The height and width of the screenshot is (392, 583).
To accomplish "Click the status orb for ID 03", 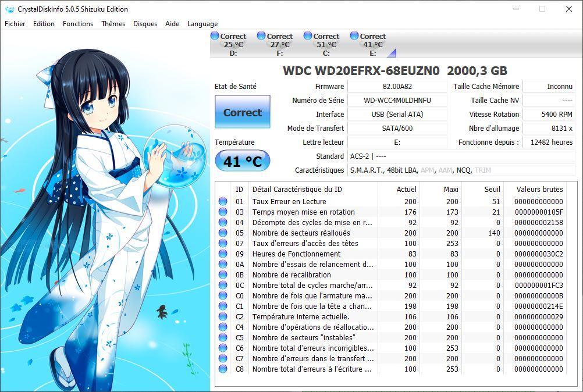I will (x=223, y=212).
